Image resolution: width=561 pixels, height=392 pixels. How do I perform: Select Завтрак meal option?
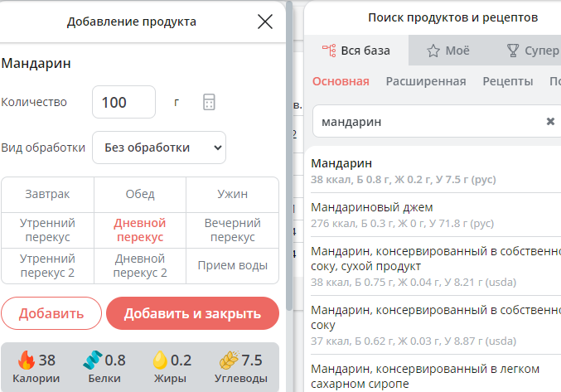pyautogui.click(x=47, y=194)
